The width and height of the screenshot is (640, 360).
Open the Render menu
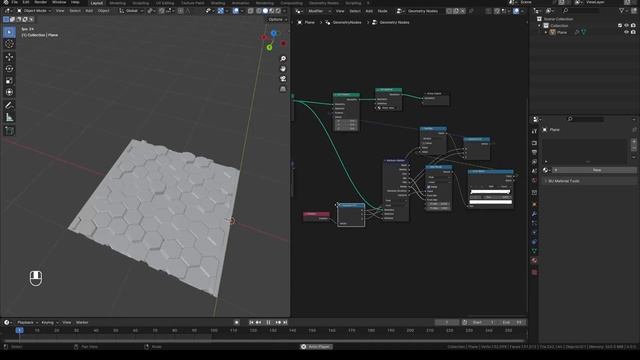40,2
